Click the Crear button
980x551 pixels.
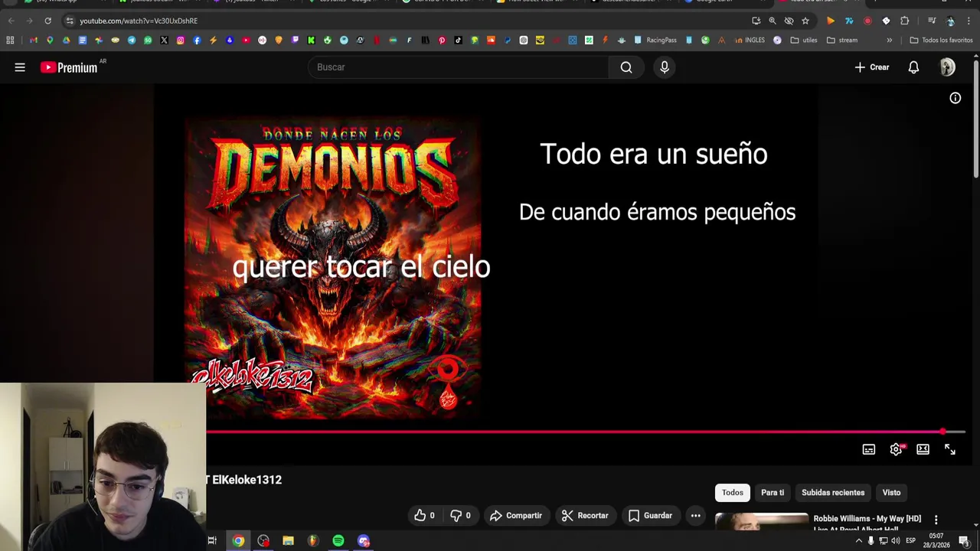[x=872, y=67]
